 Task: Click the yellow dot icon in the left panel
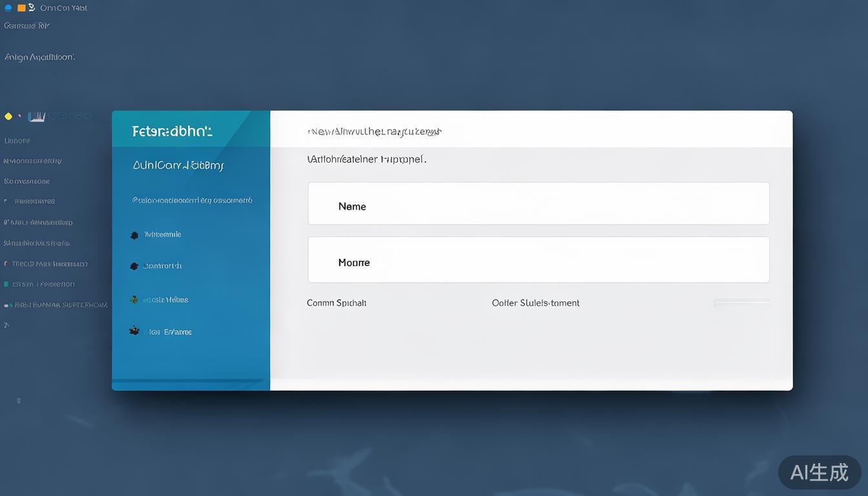click(x=8, y=116)
